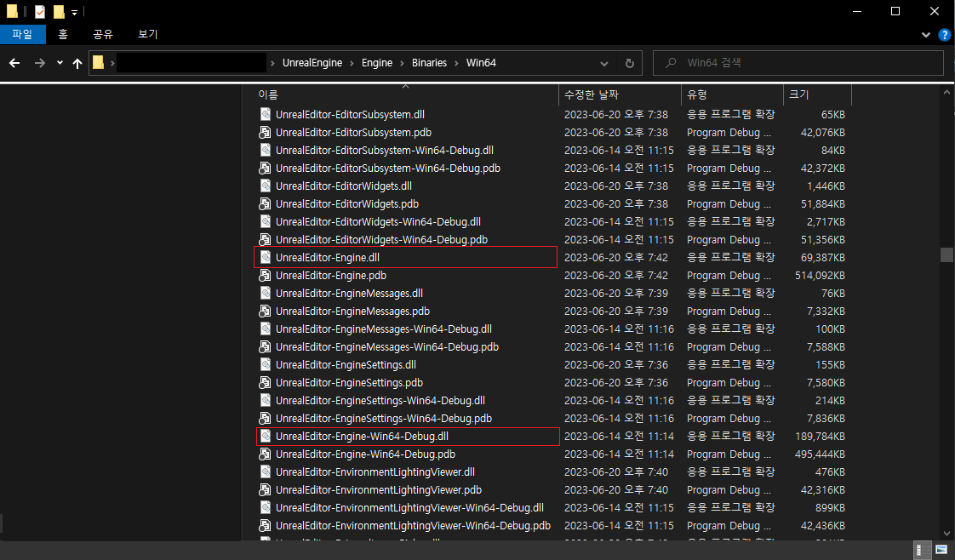
Task: Select the UnrealEditor-Engine.dll file icon
Action: click(x=265, y=257)
